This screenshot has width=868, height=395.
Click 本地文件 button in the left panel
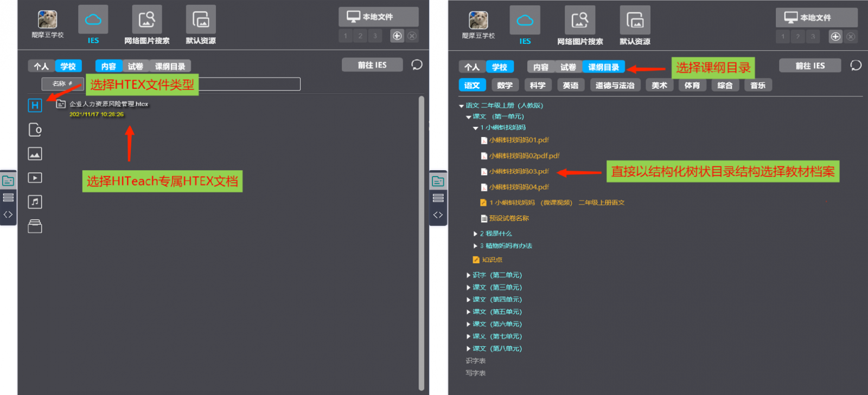pyautogui.click(x=378, y=17)
